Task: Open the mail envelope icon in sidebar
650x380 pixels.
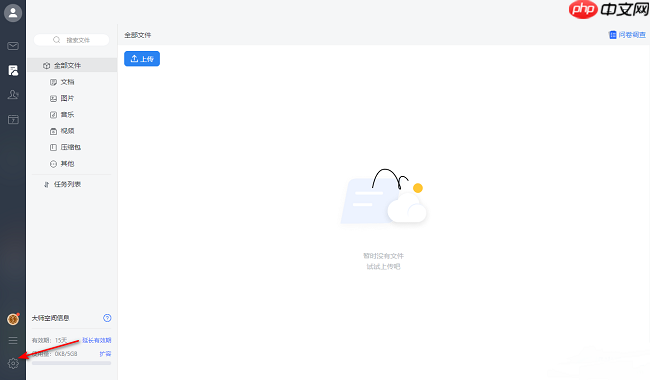Action: point(13,46)
